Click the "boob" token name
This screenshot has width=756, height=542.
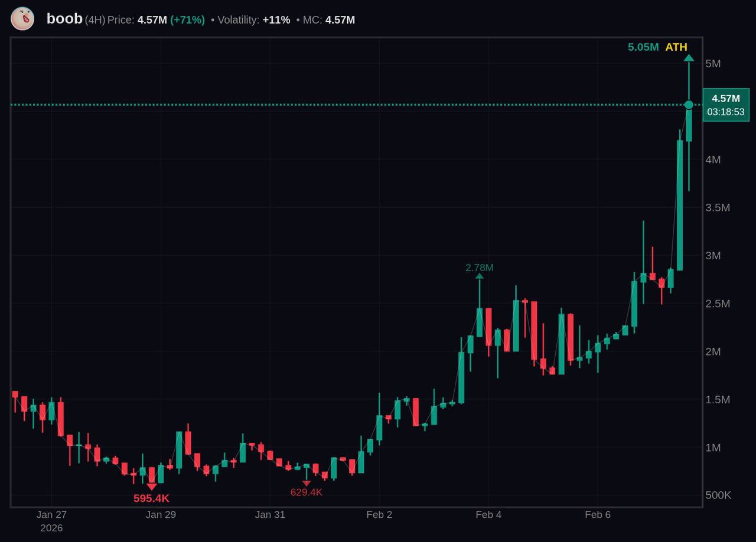[64, 19]
